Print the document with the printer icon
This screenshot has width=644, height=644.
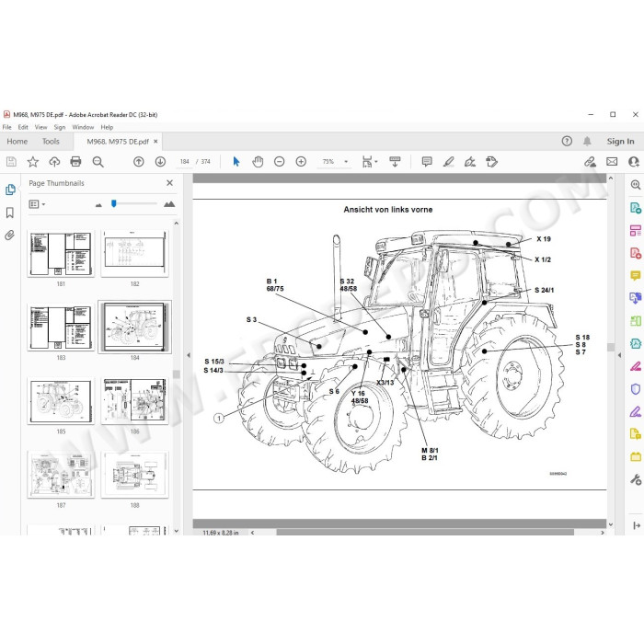pyautogui.click(x=75, y=162)
